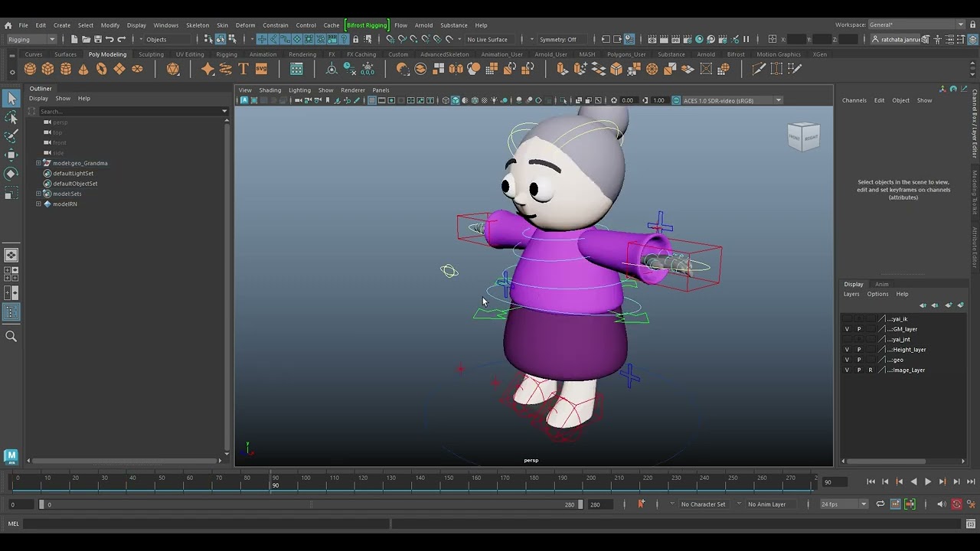
Task: Activate the Select tool arrow in toolbox
Action: 11,98
